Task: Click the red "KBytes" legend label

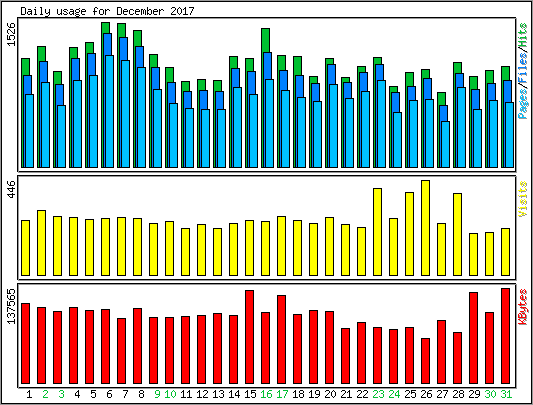Action: (x=523, y=306)
